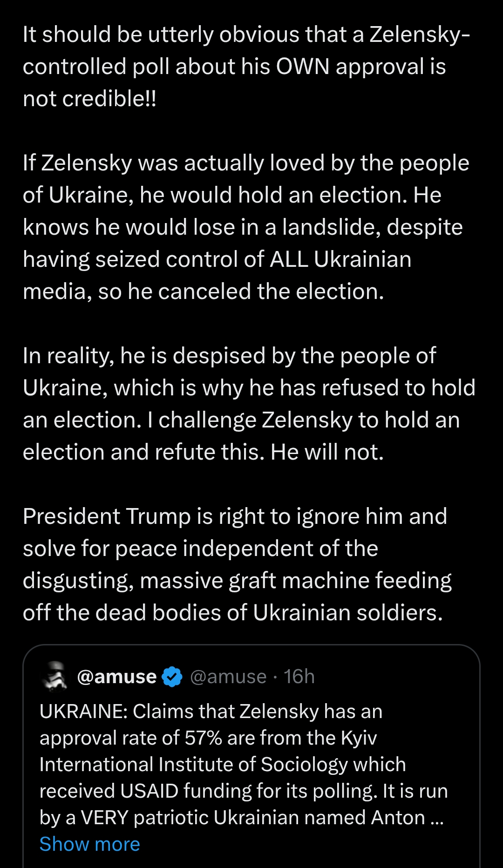Click the blue verified badge beside @amuse

172,677
